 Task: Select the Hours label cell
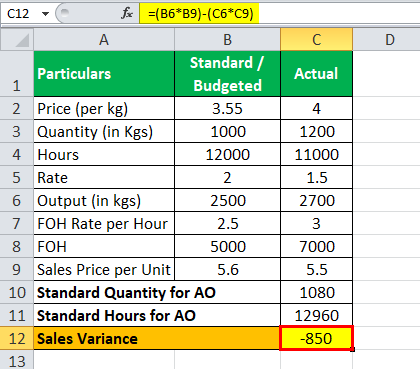pyautogui.click(x=104, y=154)
